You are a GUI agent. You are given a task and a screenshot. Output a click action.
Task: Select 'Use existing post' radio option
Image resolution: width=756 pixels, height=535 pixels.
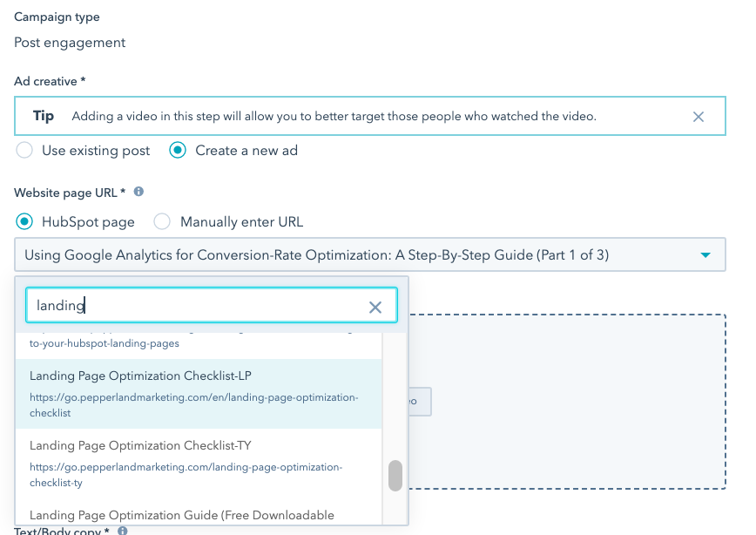24,151
